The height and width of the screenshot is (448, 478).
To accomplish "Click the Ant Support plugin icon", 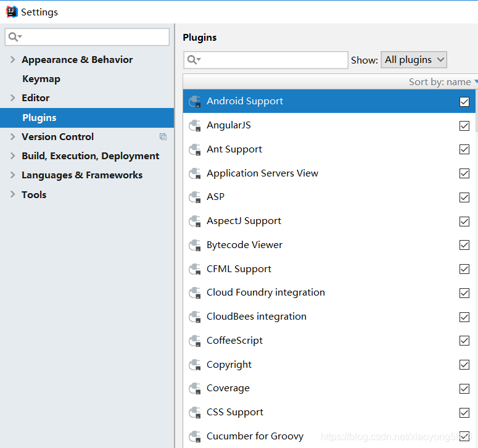I will [195, 149].
